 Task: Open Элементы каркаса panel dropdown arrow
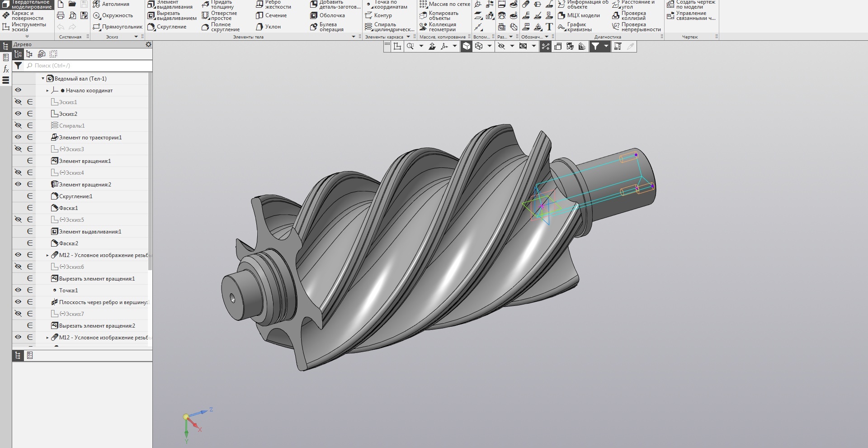(x=408, y=37)
